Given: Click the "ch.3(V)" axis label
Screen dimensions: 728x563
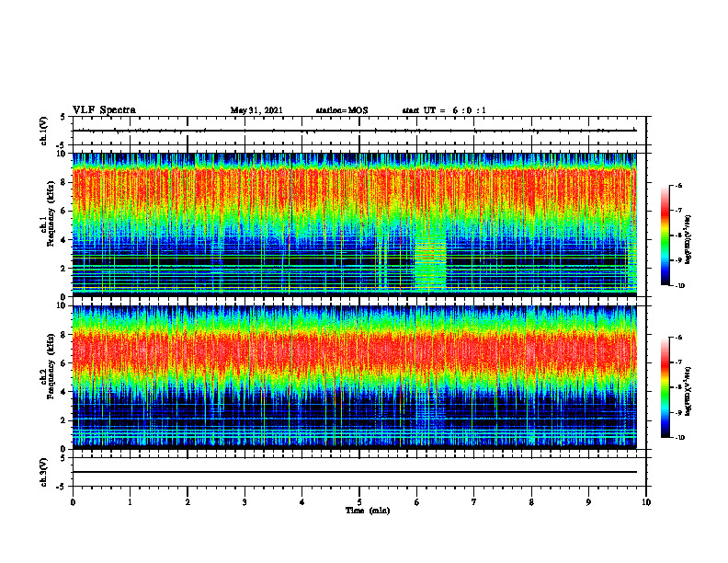Looking at the screenshot, I should point(44,472).
